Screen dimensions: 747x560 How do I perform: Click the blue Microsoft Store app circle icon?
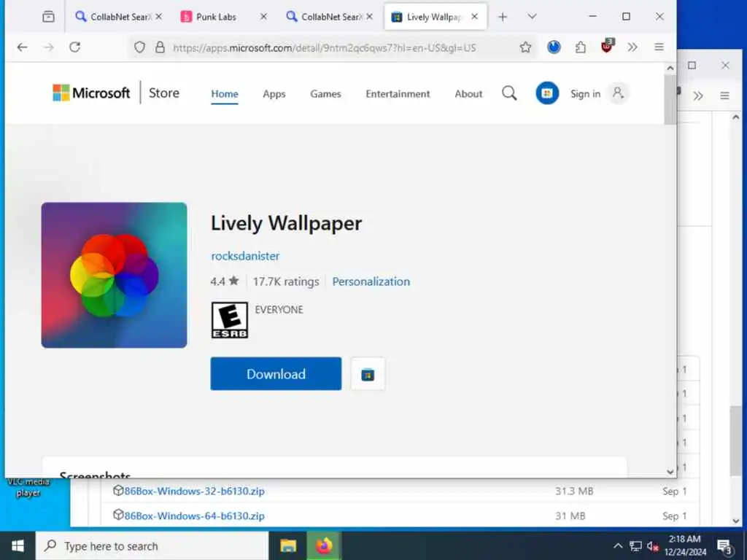[x=547, y=93]
